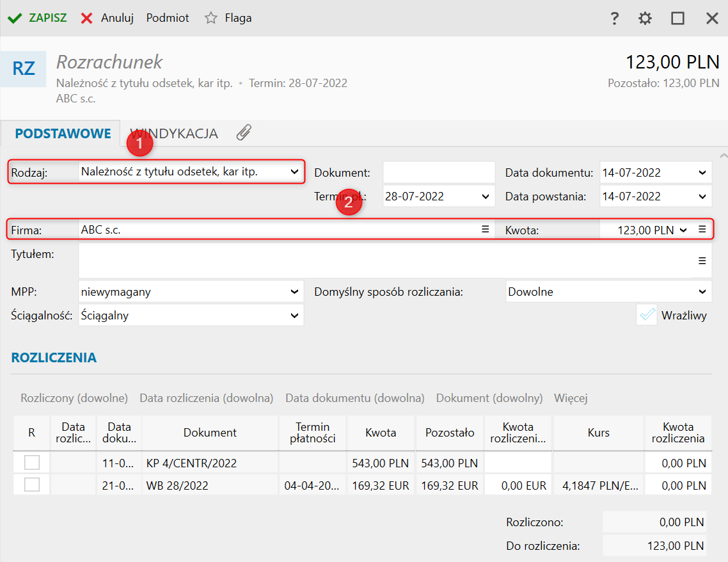The width and height of the screenshot is (728, 562).
Task: Click the 543,00 PLN Kwota cell
Action: click(x=381, y=463)
